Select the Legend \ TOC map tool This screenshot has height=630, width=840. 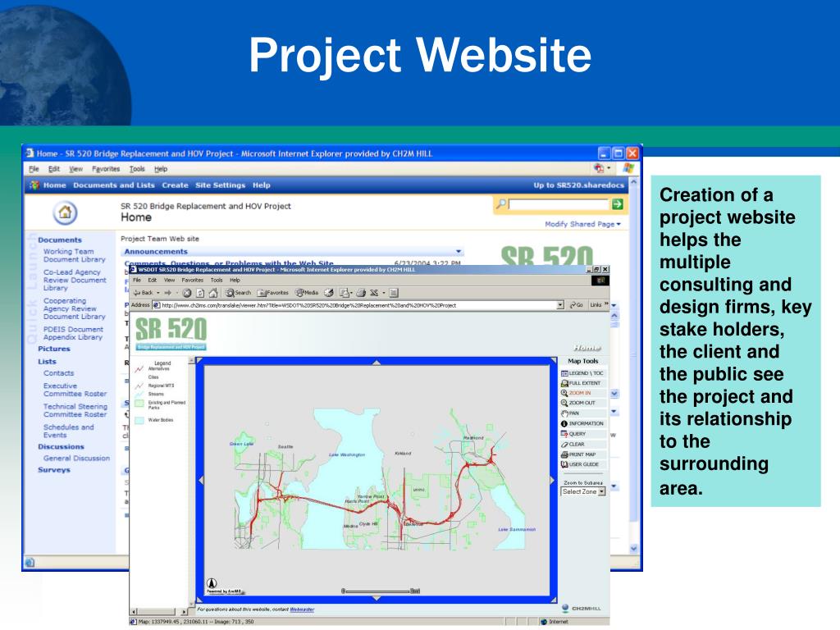[x=582, y=373]
